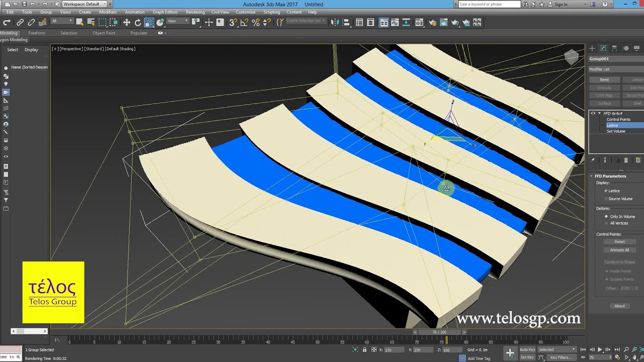Screen dimensions: 644x362
Task: Toggle the selection lock padlock icon
Action: click(364, 349)
